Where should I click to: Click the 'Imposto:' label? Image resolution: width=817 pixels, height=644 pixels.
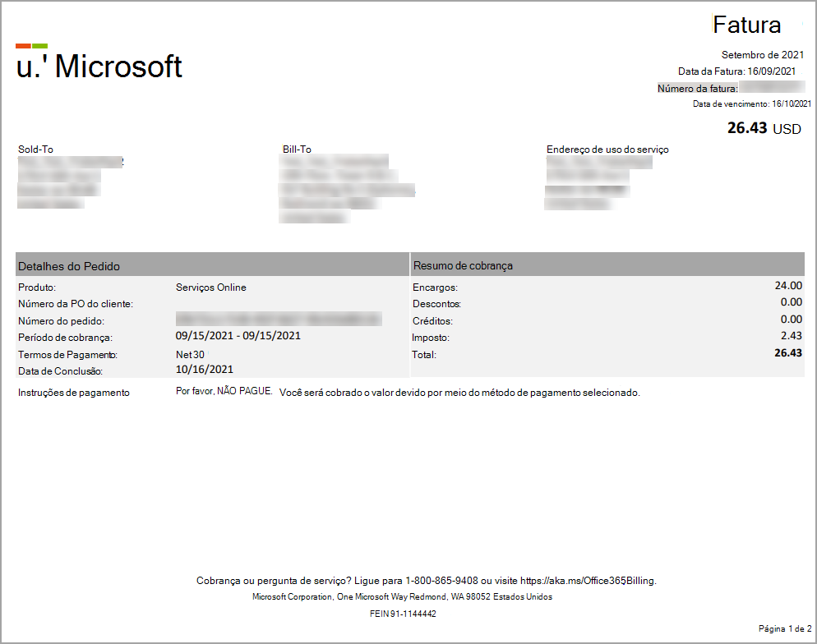[431, 338]
